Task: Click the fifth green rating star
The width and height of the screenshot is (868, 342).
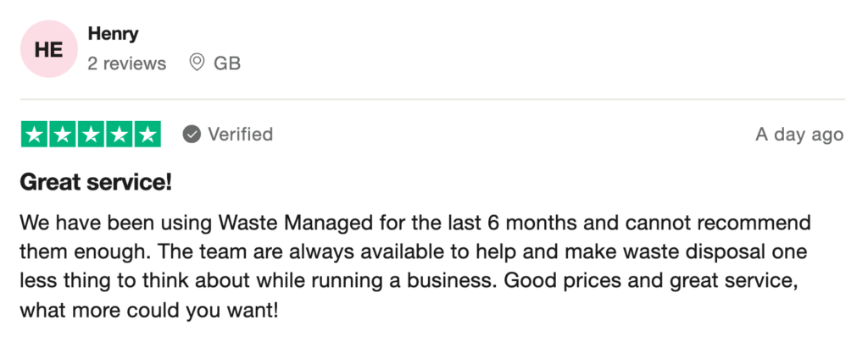Action: pyautogui.click(x=147, y=135)
